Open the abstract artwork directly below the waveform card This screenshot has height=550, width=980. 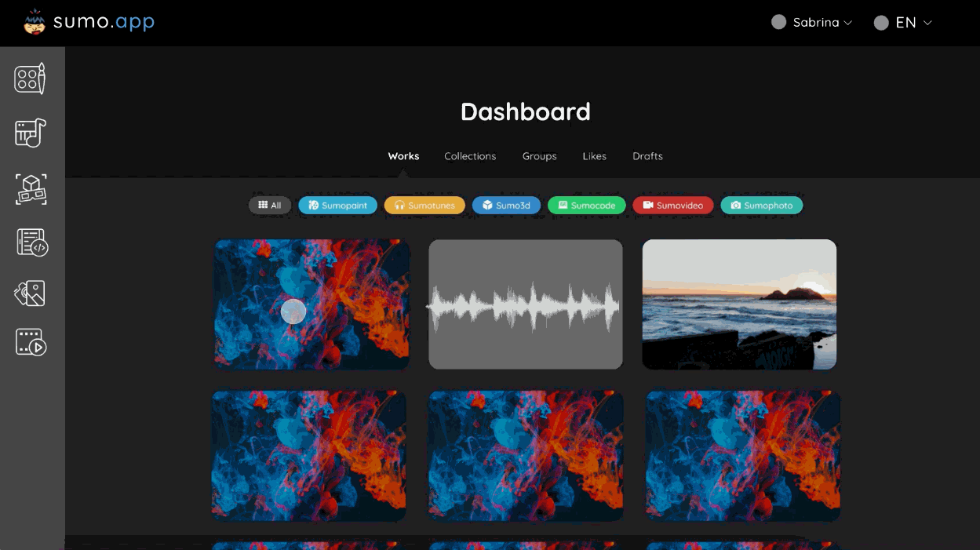click(x=526, y=456)
